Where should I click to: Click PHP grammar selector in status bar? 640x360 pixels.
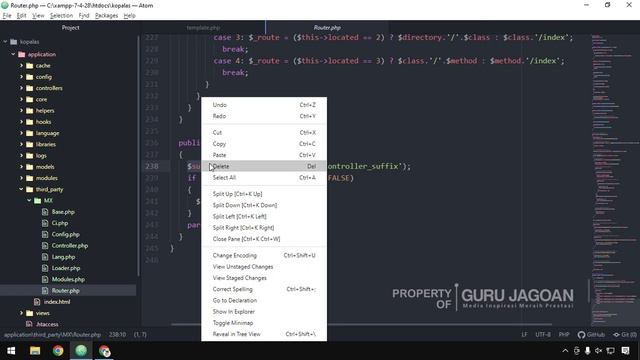click(x=564, y=335)
